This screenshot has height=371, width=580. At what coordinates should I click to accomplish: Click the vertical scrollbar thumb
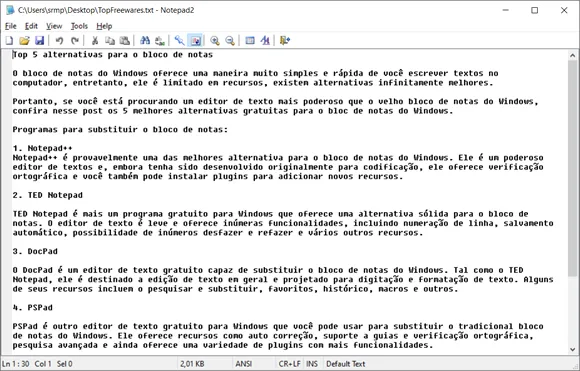573,168
